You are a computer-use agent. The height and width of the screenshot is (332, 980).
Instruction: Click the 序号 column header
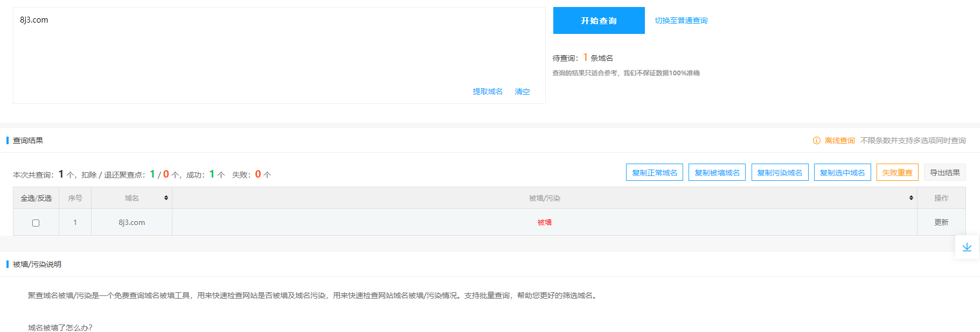tap(75, 198)
